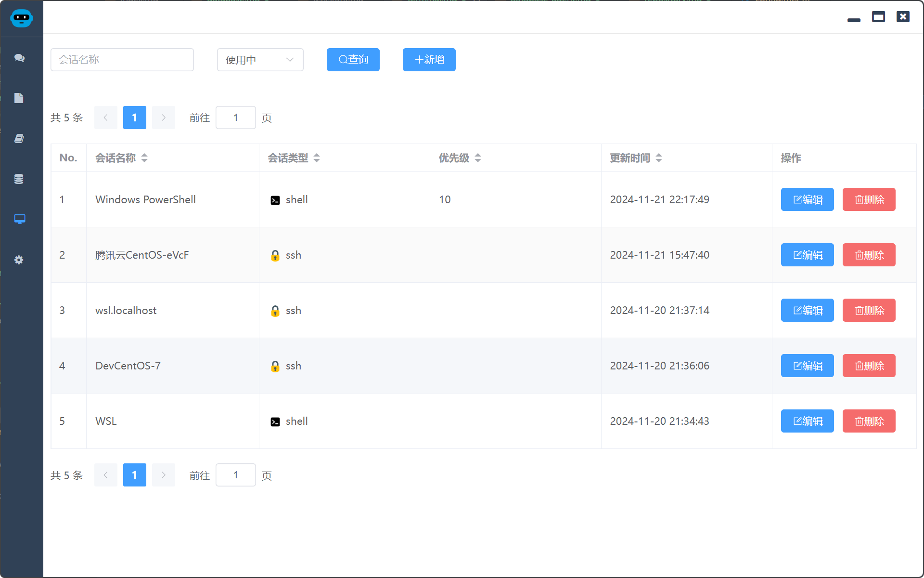The width and height of the screenshot is (924, 578).
Task: Click timestamp 2024-11-20 21:34:43
Action: click(x=660, y=421)
